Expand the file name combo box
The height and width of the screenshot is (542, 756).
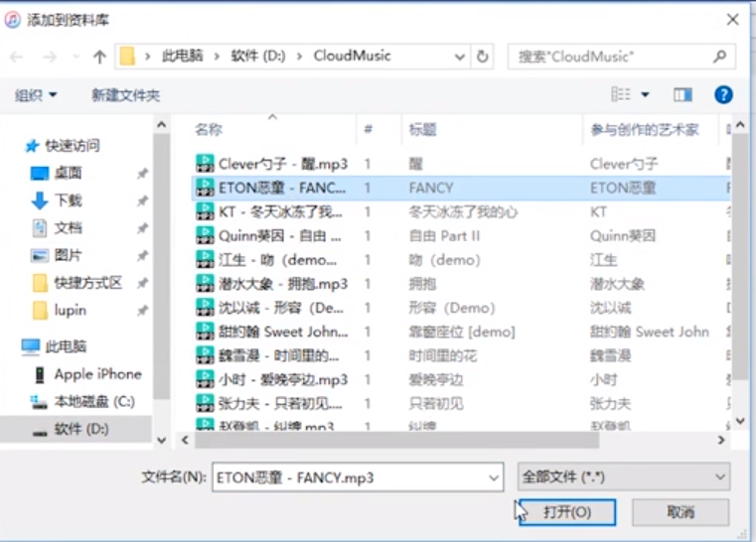(x=494, y=477)
